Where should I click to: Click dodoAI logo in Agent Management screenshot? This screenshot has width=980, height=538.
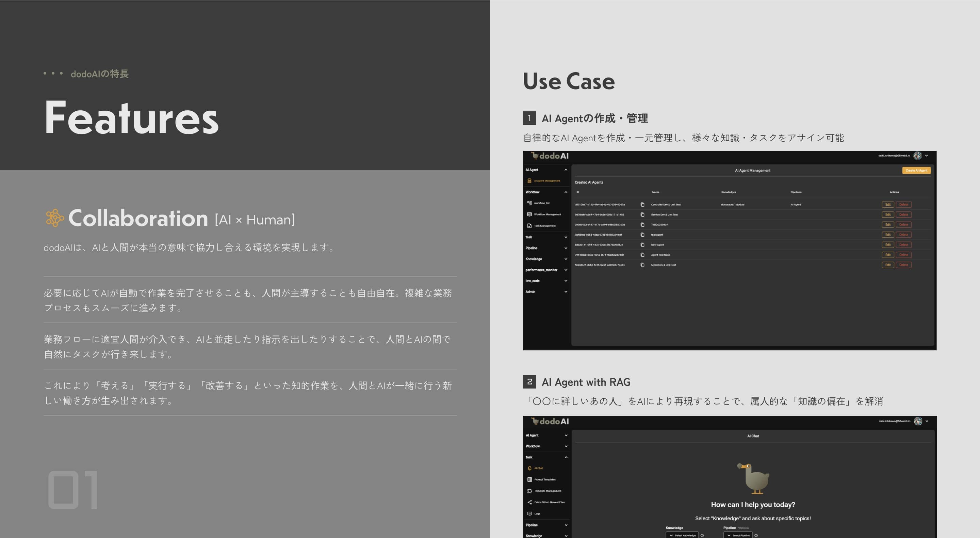click(x=550, y=156)
